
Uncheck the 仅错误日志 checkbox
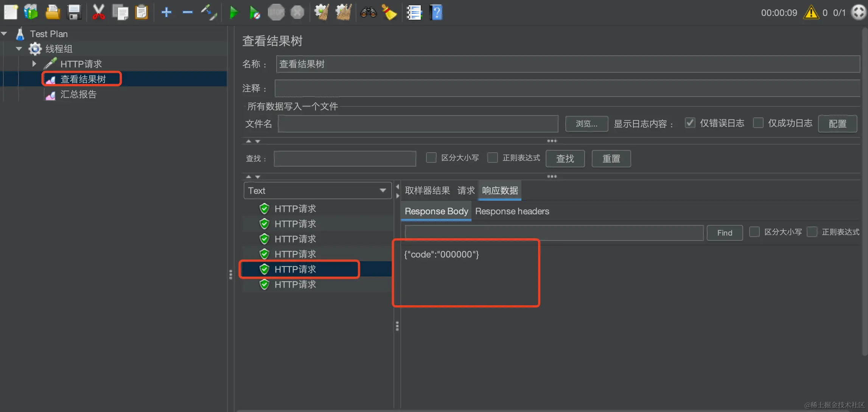tap(690, 123)
